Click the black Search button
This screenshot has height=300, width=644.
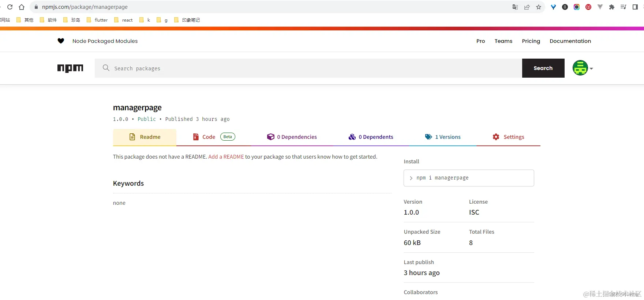(x=543, y=68)
